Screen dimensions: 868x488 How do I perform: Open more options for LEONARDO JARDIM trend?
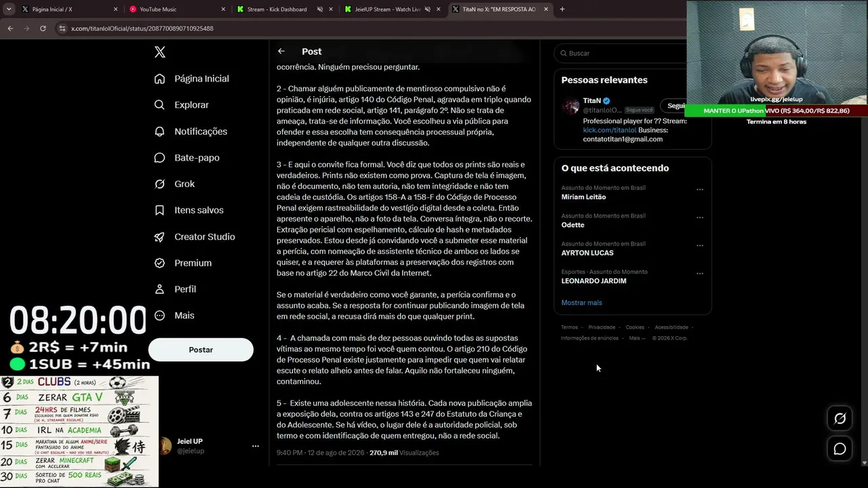coord(700,274)
